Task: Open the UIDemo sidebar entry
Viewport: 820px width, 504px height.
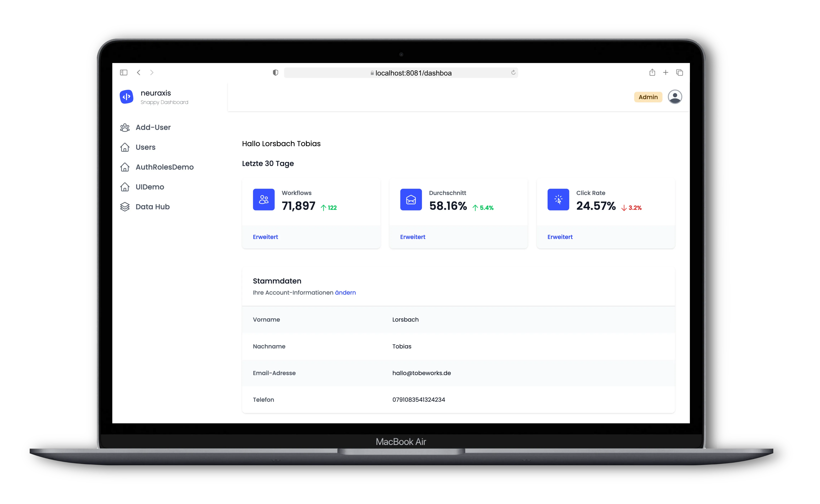Action: [x=150, y=187]
